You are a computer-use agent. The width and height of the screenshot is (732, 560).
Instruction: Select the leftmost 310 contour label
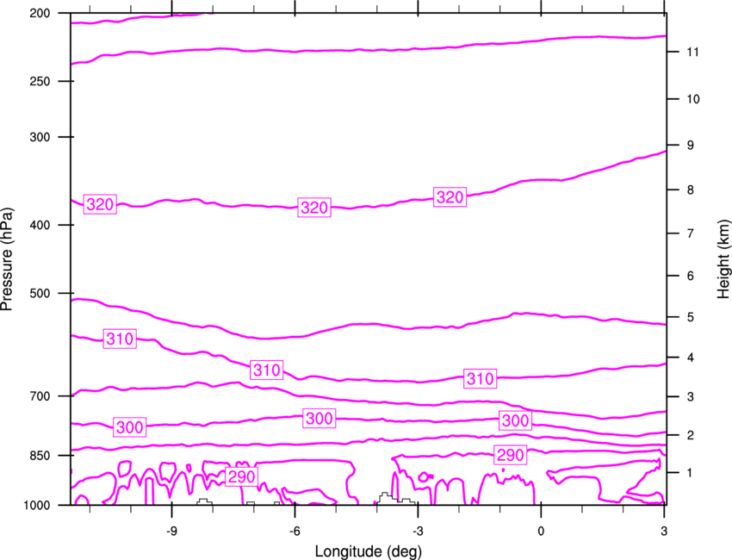pos(120,339)
